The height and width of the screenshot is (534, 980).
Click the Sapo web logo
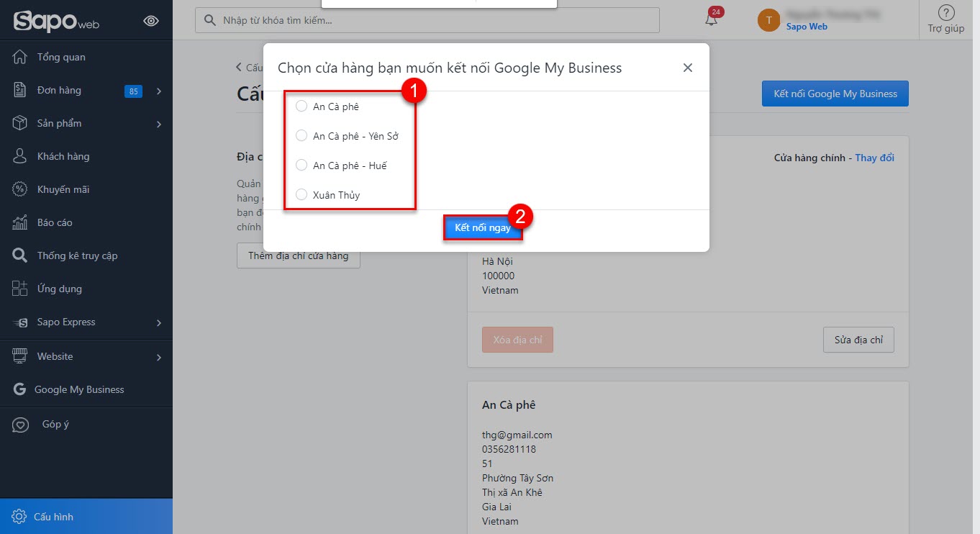[56, 22]
